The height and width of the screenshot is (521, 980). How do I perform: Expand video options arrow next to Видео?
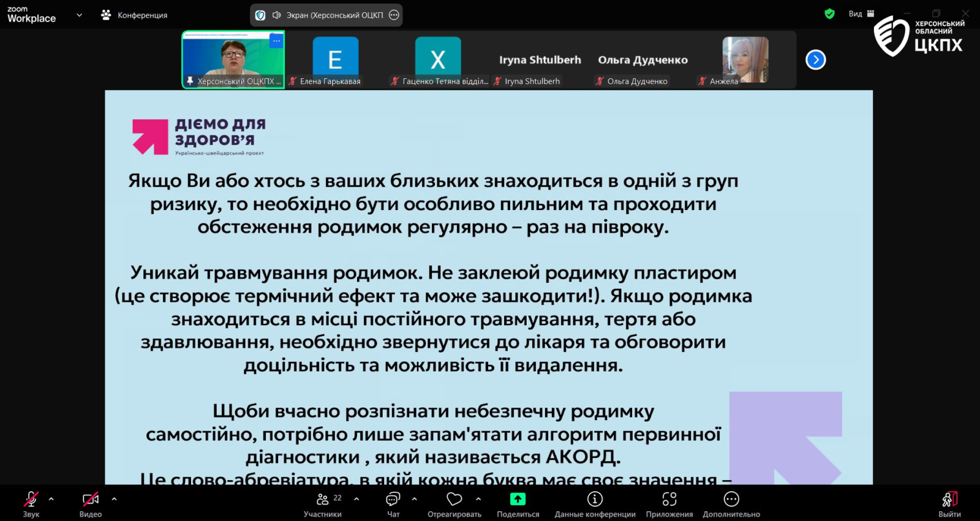114,499
